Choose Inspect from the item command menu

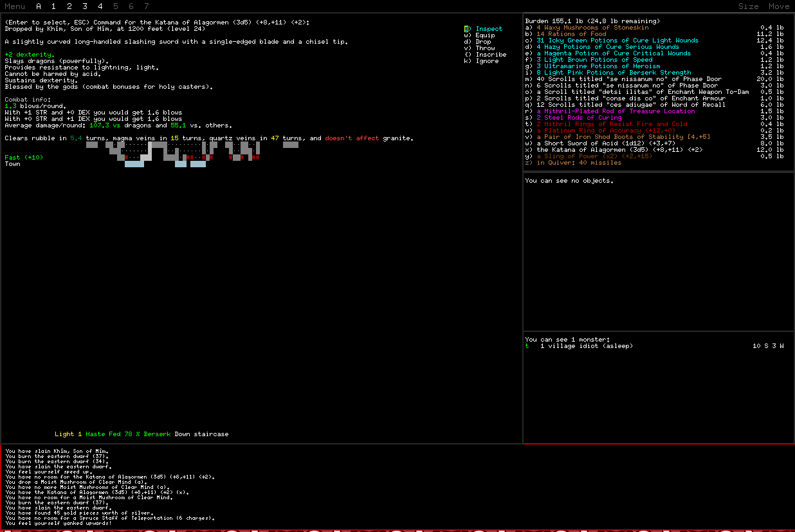point(483,29)
